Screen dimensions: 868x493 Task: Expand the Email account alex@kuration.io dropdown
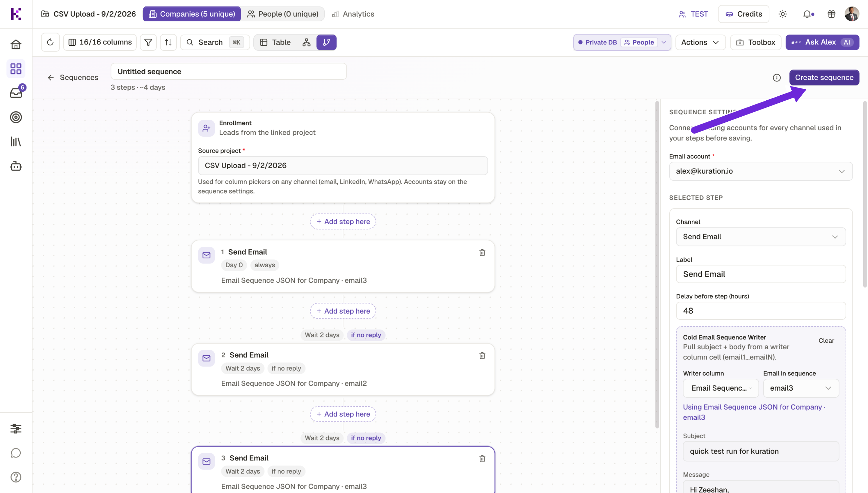click(761, 171)
